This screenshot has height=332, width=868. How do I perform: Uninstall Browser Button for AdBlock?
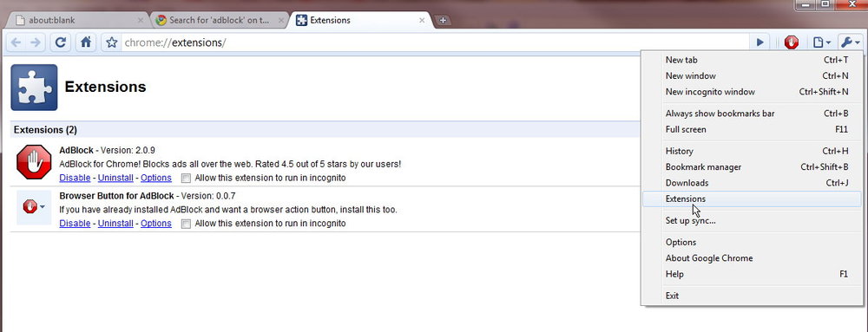115,224
